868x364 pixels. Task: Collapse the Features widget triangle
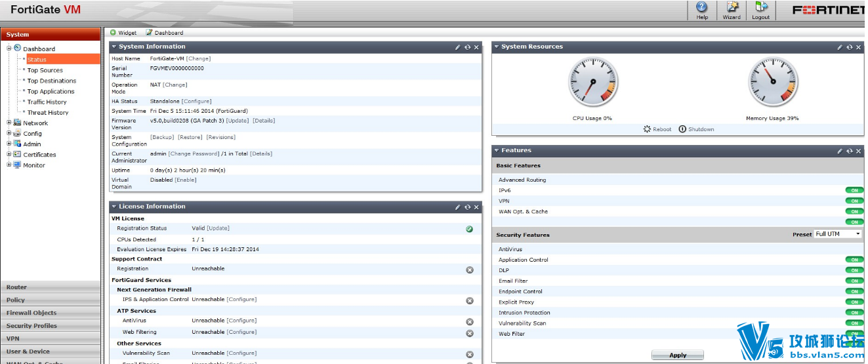(x=497, y=150)
